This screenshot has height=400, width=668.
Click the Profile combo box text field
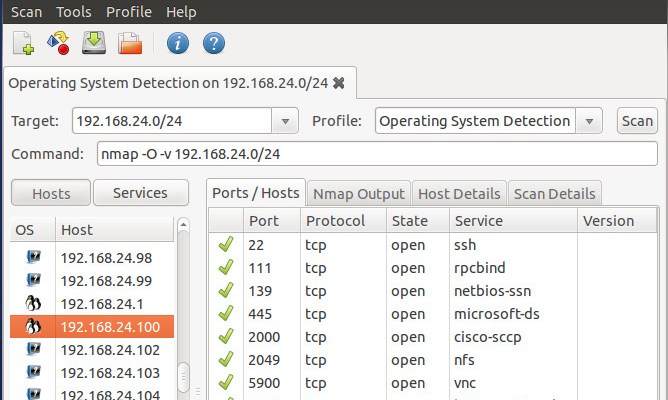point(475,121)
